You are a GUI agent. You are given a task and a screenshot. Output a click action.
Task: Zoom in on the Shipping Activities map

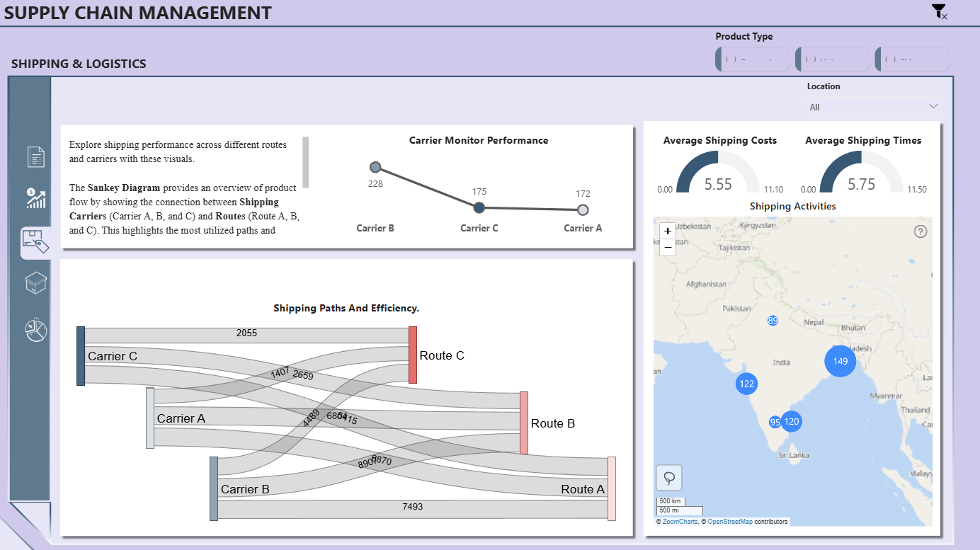[668, 231]
